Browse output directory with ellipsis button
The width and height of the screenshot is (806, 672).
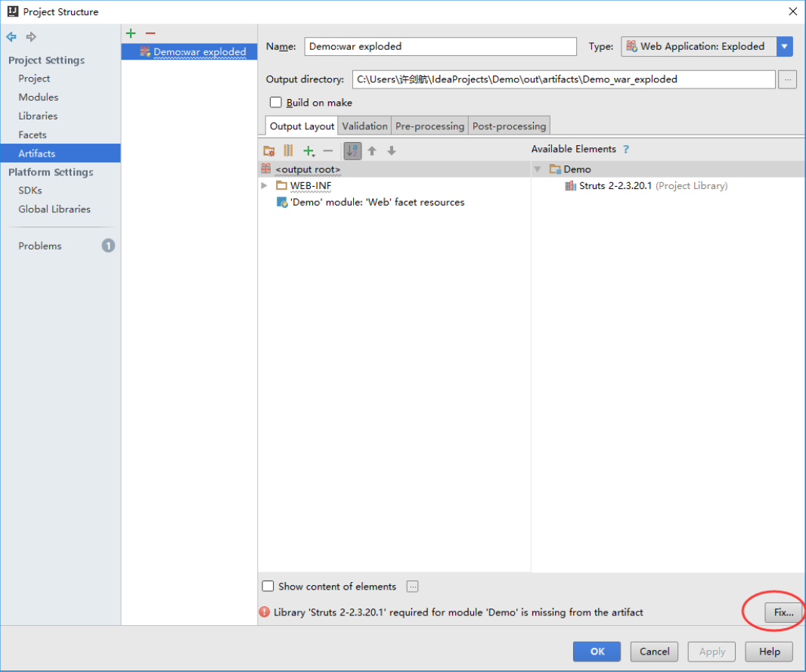tap(787, 79)
